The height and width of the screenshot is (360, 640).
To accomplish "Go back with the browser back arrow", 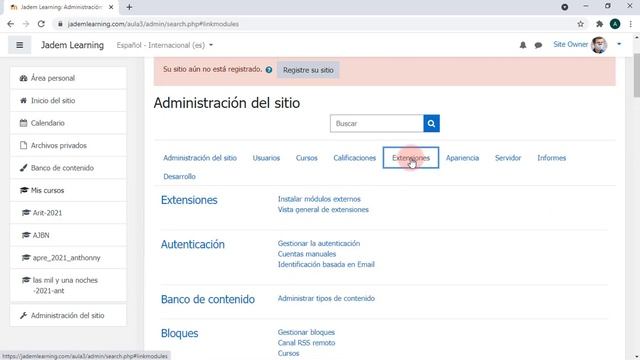I will pyautogui.click(x=11, y=24).
